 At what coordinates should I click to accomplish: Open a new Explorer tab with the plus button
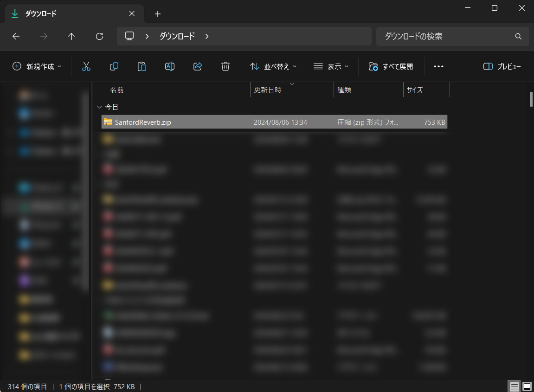157,14
